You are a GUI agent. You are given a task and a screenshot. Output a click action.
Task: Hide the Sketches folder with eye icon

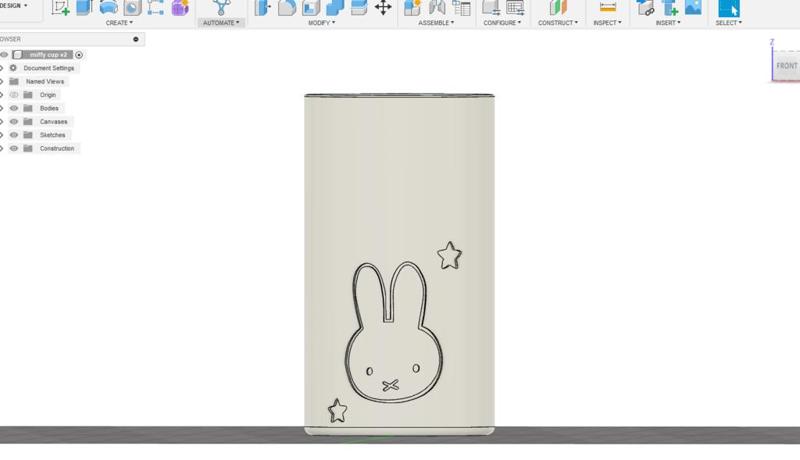[x=14, y=135]
